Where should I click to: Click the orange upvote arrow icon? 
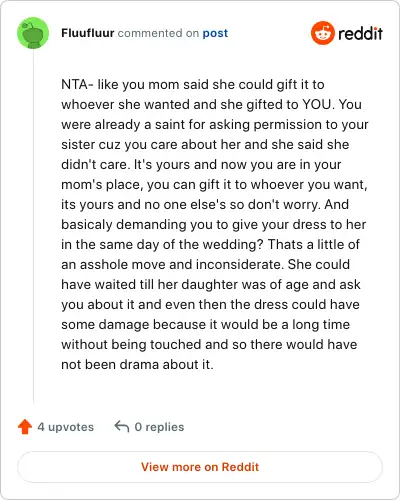coord(25,427)
